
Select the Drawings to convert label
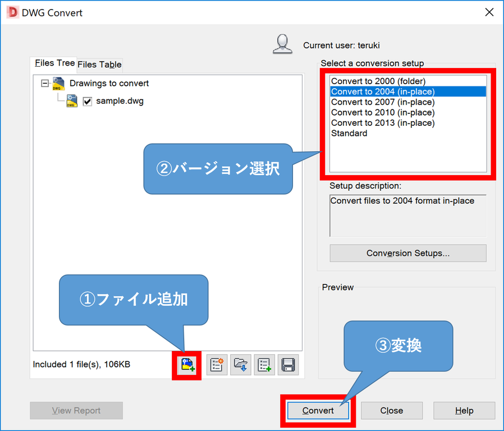(109, 84)
